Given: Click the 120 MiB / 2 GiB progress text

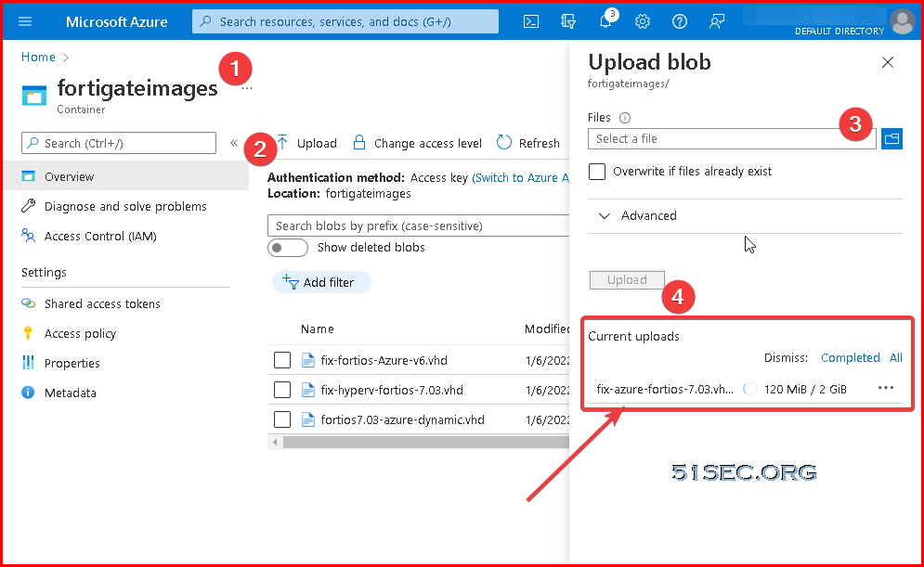Looking at the screenshot, I should [805, 389].
